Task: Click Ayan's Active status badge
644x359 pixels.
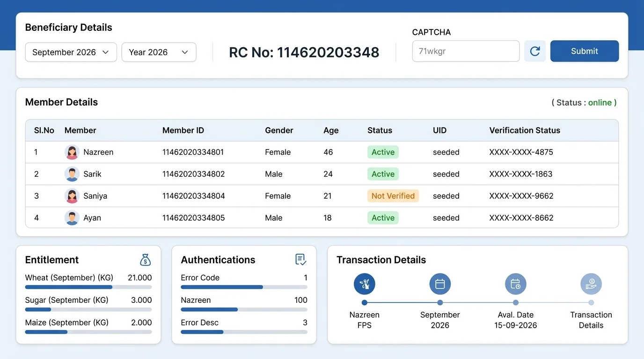Action: click(383, 218)
